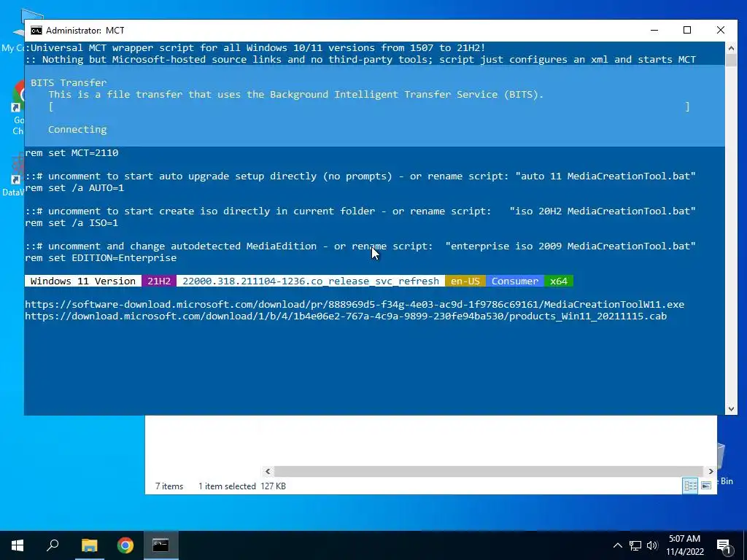This screenshot has height=560, width=747.
Task: Close the Administrator: MCT window
Action: (x=720, y=30)
